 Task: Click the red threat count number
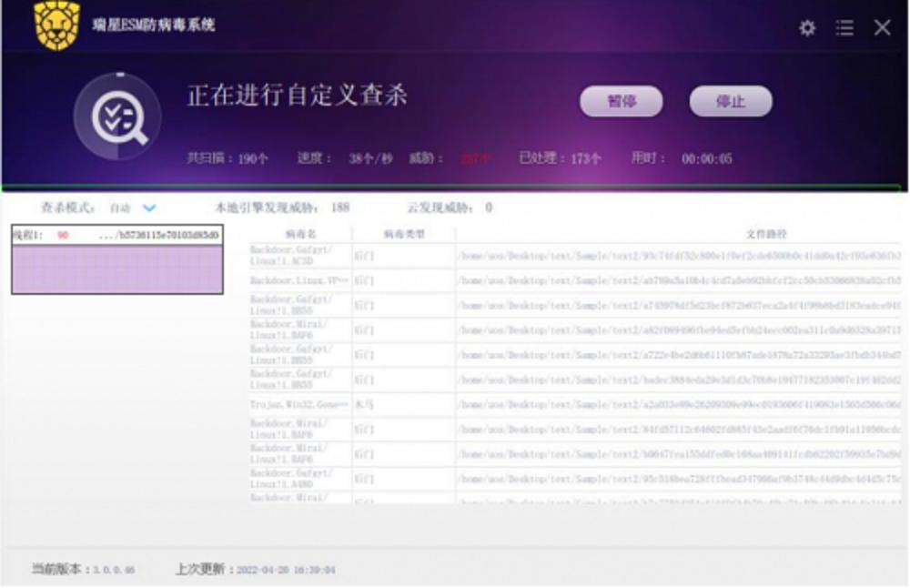[476, 158]
